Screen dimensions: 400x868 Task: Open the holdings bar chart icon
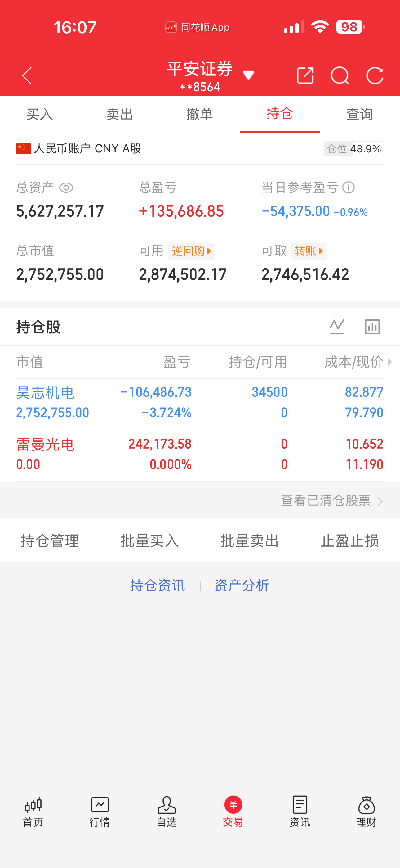pos(372,327)
